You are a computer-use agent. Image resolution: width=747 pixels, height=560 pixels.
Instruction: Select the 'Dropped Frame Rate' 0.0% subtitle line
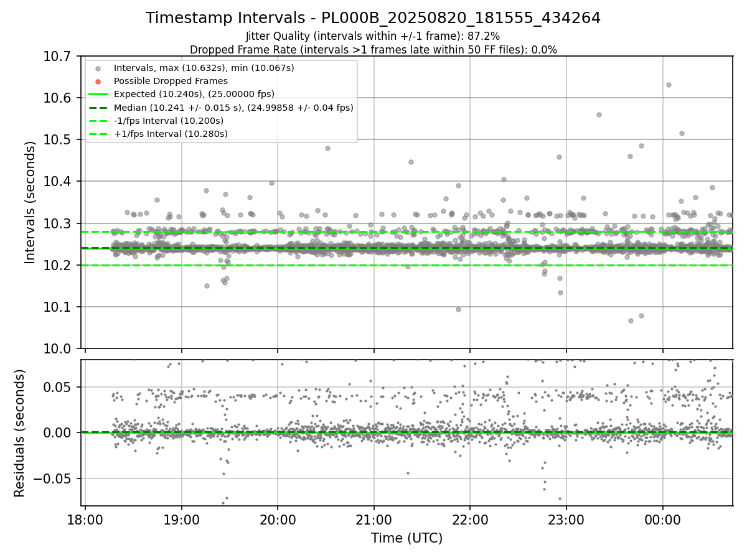click(373, 50)
